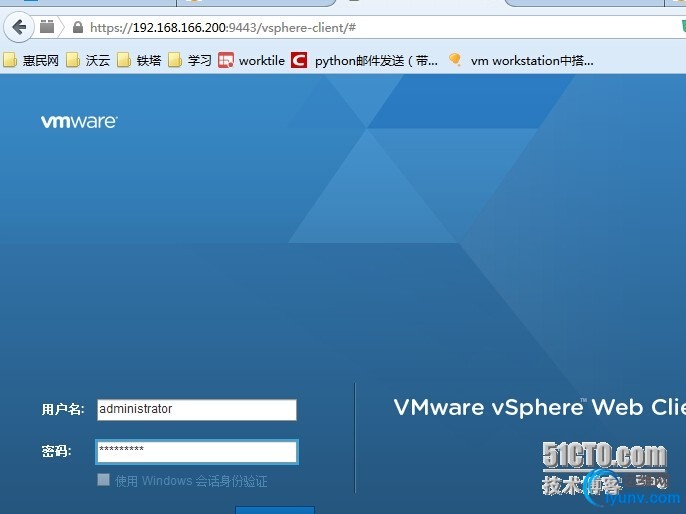Click the 密码 label
Screen dimensions: 686x514
[56, 451]
